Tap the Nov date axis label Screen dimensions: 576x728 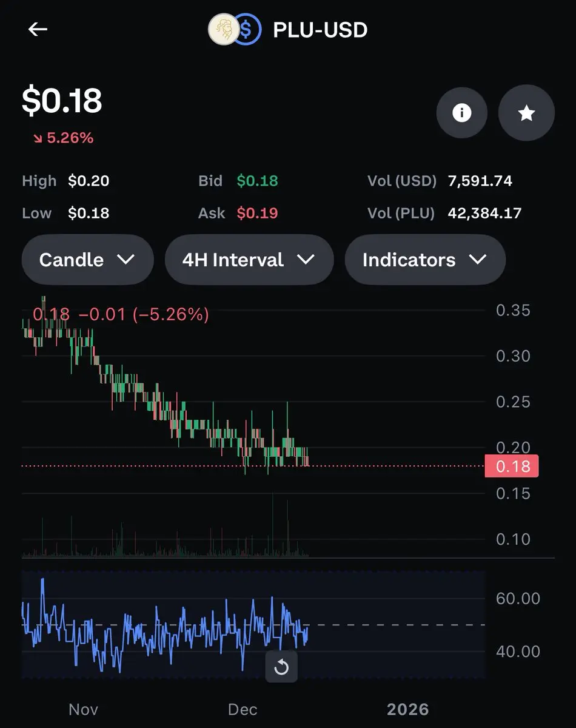[84, 709]
